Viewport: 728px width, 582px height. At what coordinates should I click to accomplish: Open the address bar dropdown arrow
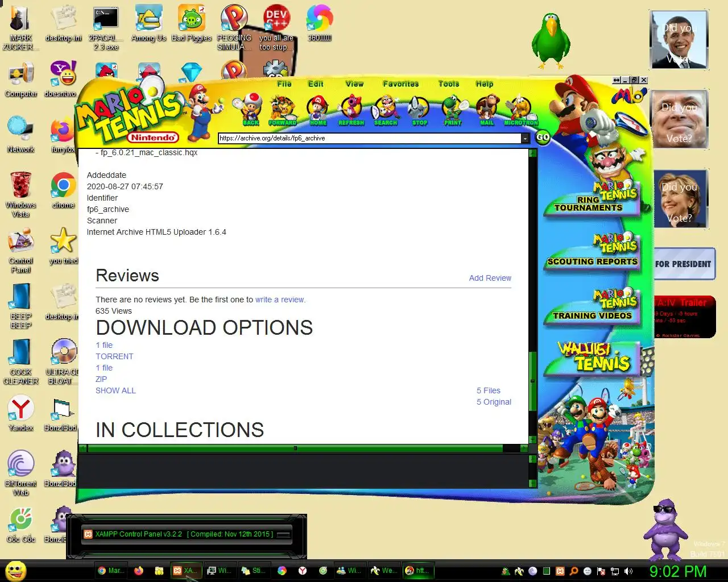pyautogui.click(x=525, y=138)
